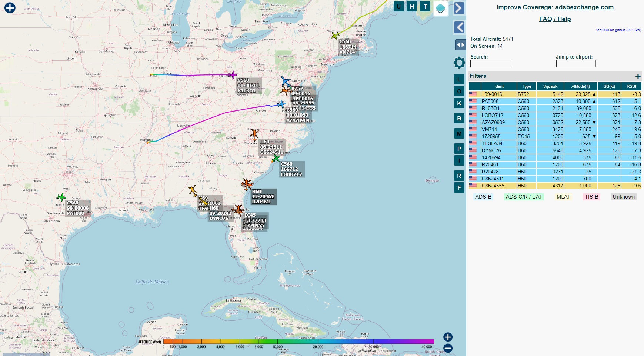Zoom in with bottom plus button

click(448, 337)
